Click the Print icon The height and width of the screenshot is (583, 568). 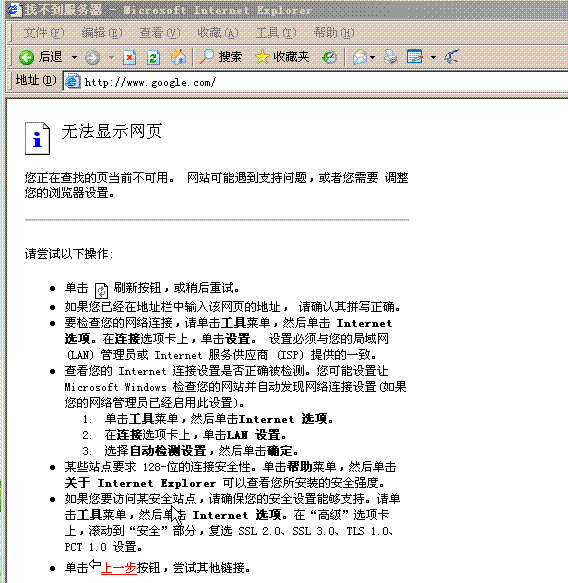pyautogui.click(x=391, y=57)
